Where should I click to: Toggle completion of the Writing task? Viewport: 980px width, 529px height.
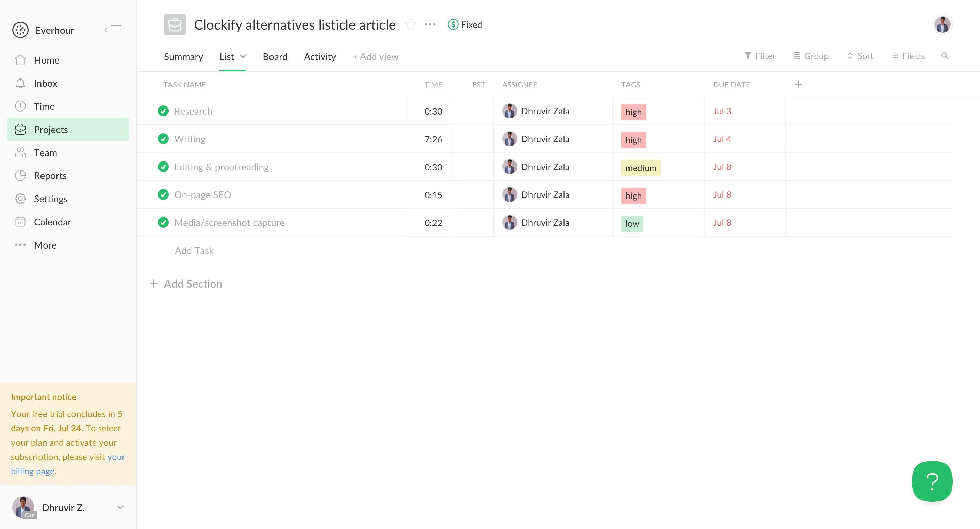coord(163,139)
